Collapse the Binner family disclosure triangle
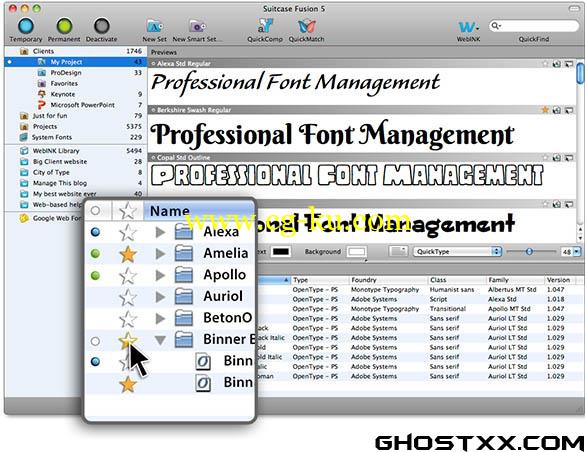 160,340
